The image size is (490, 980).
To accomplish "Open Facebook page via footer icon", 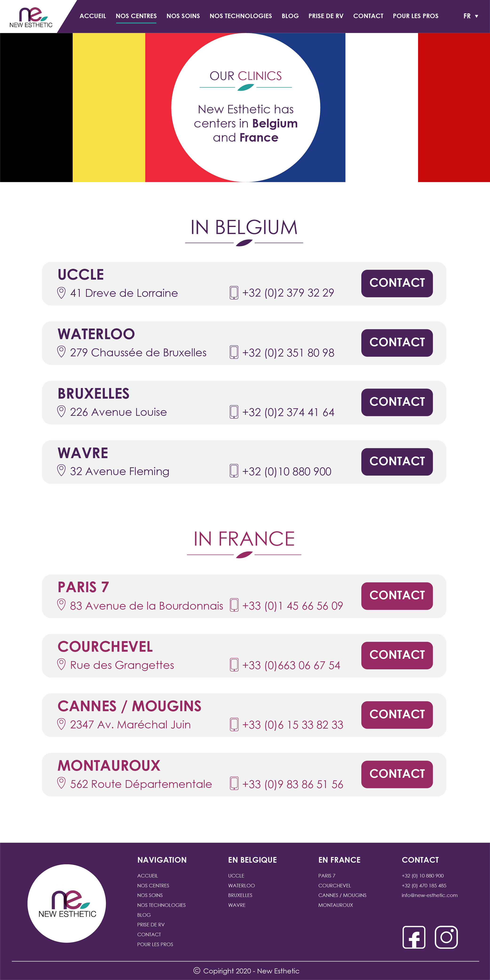I will coord(414,937).
